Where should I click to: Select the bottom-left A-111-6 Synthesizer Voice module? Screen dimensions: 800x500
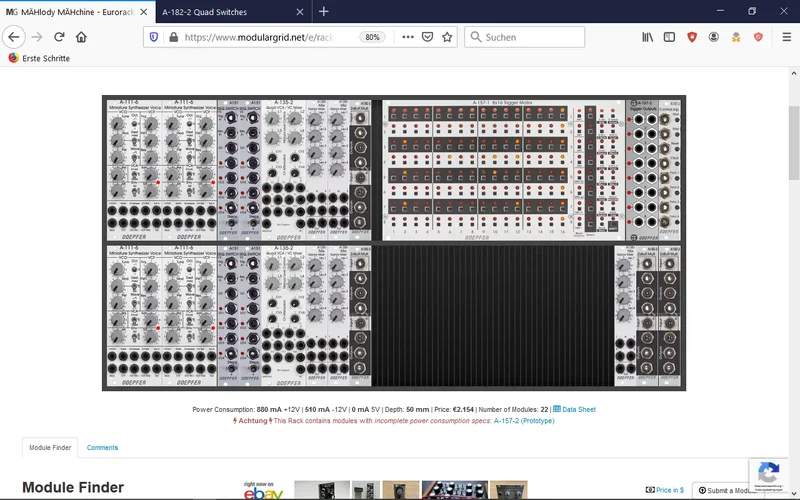tap(134, 316)
